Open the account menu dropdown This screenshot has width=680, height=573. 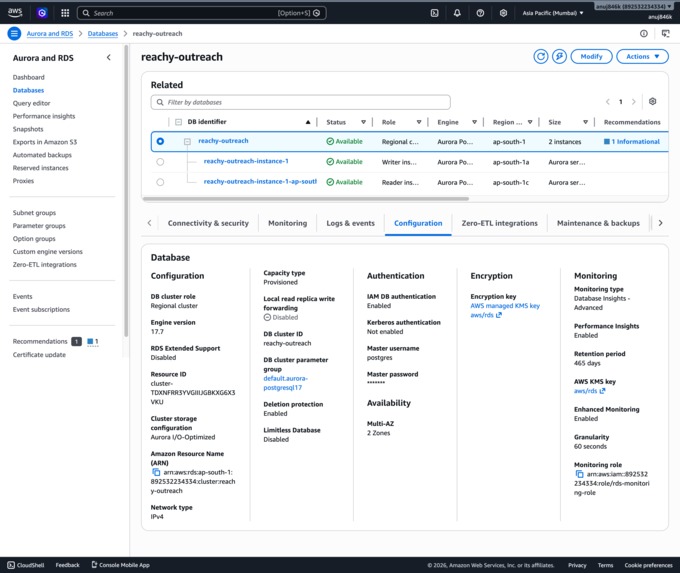(x=634, y=7)
